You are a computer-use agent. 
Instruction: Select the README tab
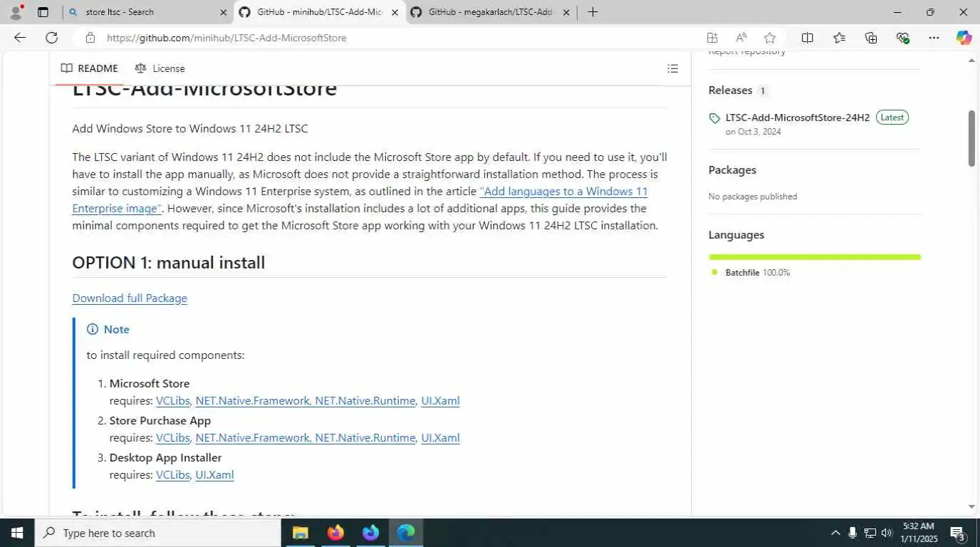90,68
